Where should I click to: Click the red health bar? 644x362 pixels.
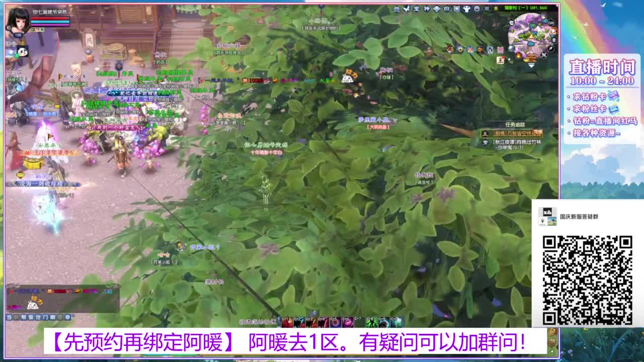[x=50, y=19]
